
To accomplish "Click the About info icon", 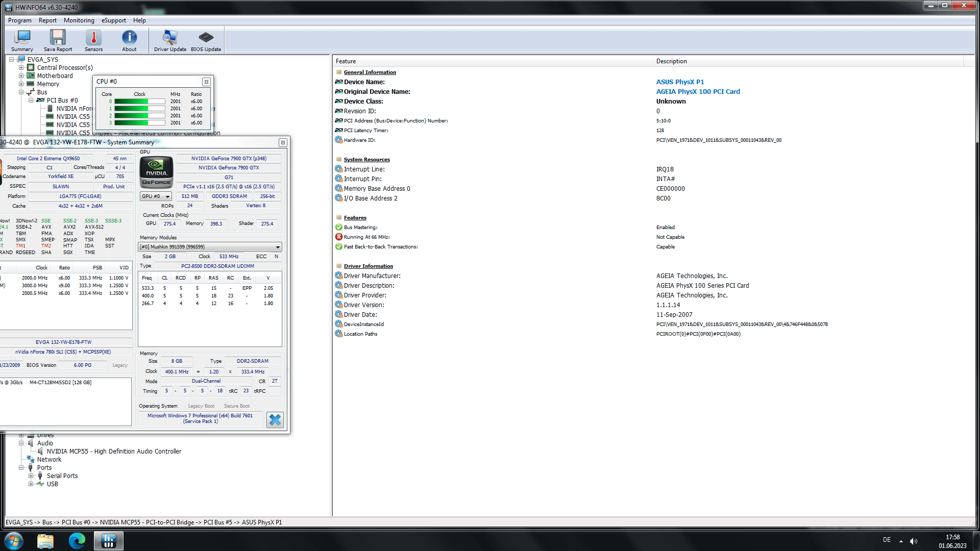I will pyautogui.click(x=129, y=40).
